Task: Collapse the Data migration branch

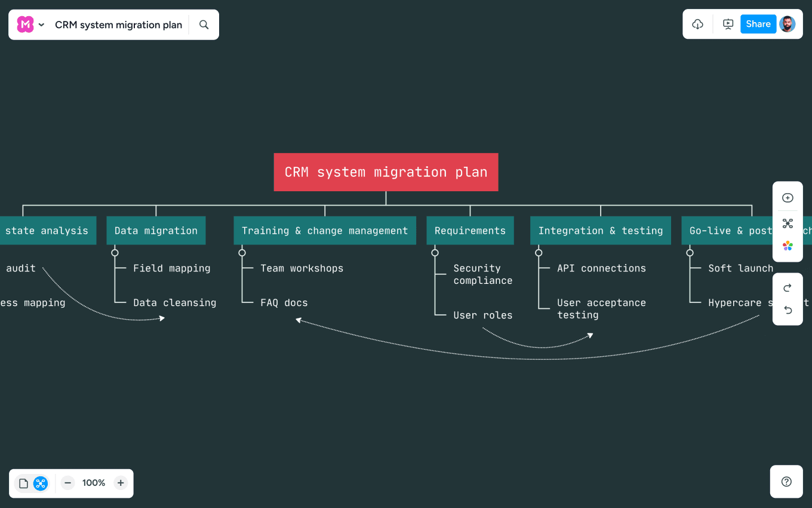Action: [x=115, y=253]
